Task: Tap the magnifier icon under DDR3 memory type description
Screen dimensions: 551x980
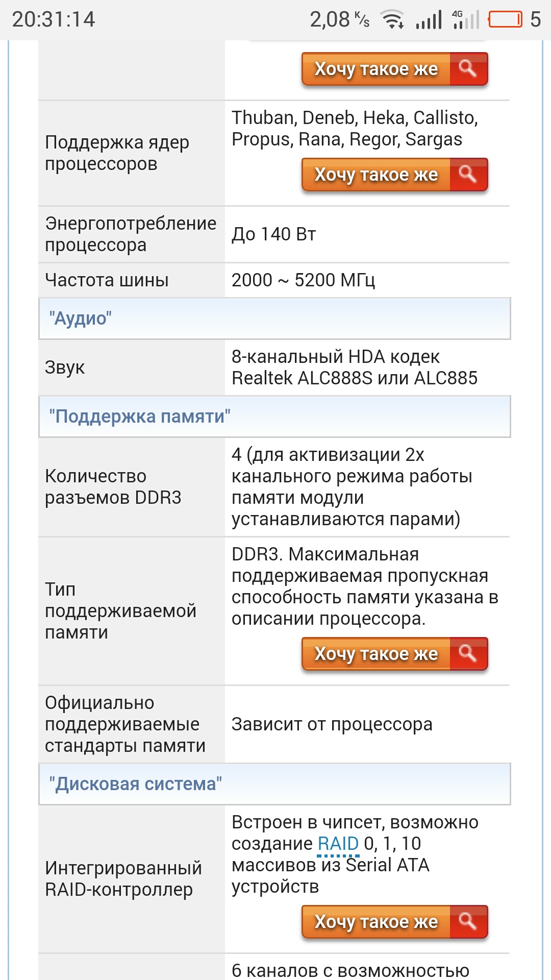Action: point(468,653)
